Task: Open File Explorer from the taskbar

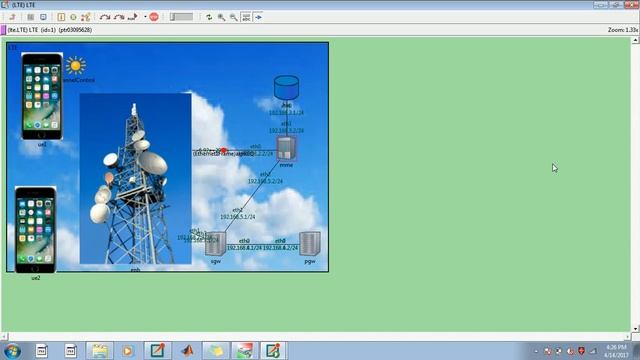Action: pos(100,351)
